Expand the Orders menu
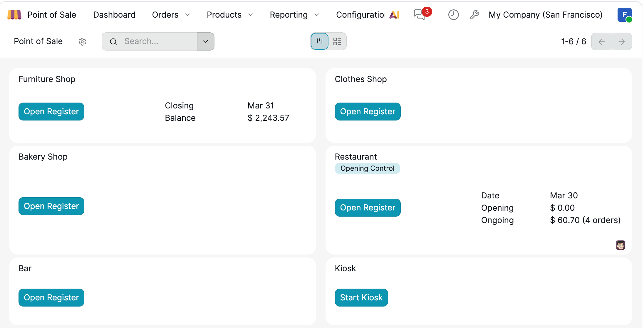 click(171, 15)
